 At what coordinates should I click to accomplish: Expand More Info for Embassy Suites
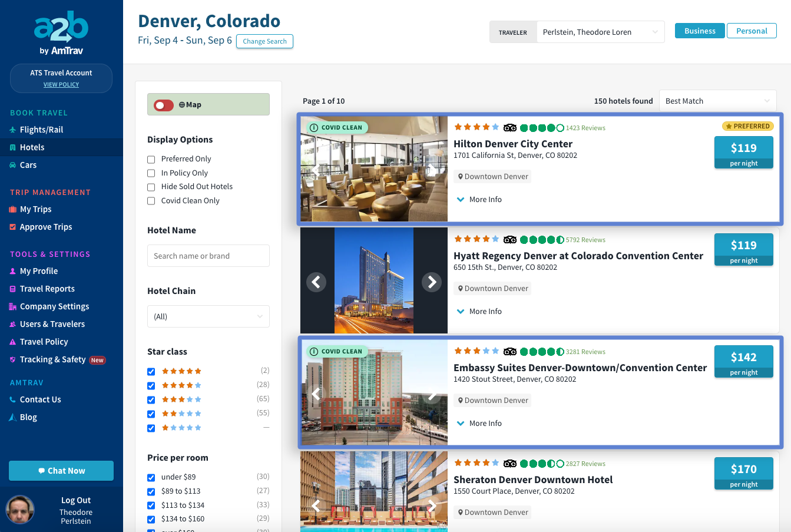(x=479, y=423)
